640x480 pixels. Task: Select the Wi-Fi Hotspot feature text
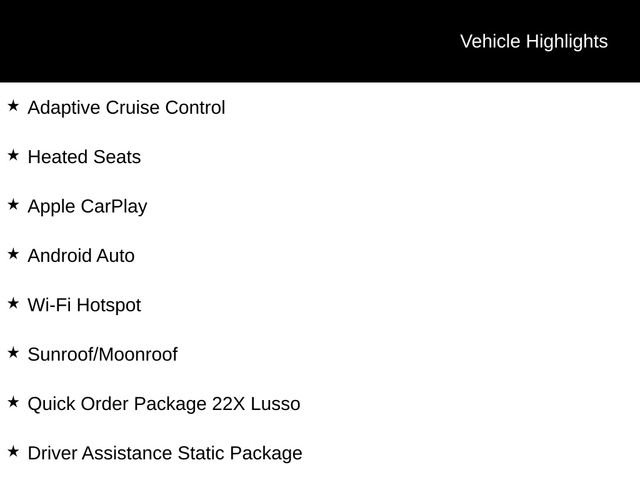pos(84,305)
